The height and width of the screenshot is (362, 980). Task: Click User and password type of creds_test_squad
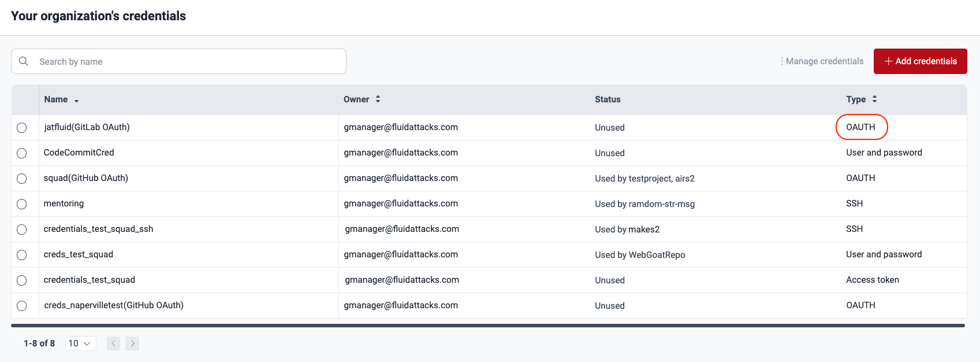click(x=884, y=254)
